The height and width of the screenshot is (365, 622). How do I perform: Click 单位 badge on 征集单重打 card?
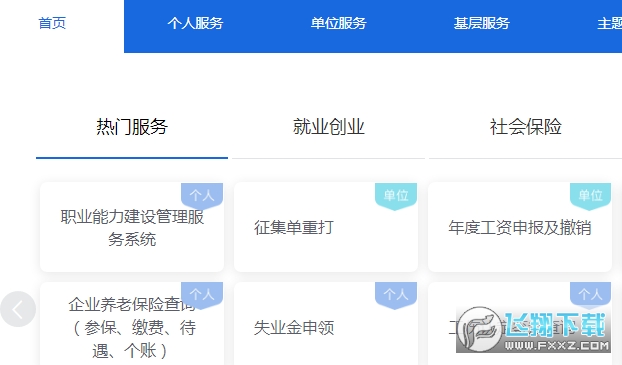click(x=396, y=196)
